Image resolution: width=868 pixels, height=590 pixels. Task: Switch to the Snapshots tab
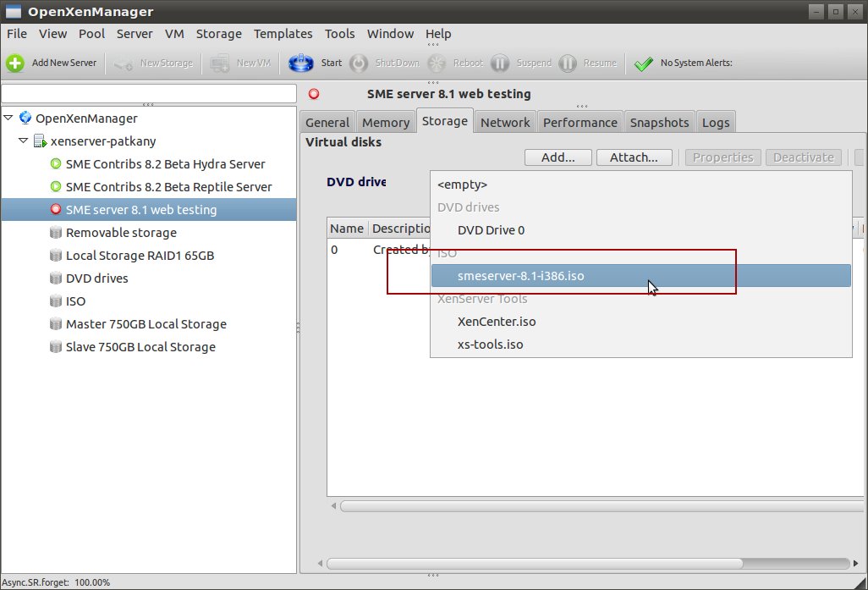click(659, 123)
